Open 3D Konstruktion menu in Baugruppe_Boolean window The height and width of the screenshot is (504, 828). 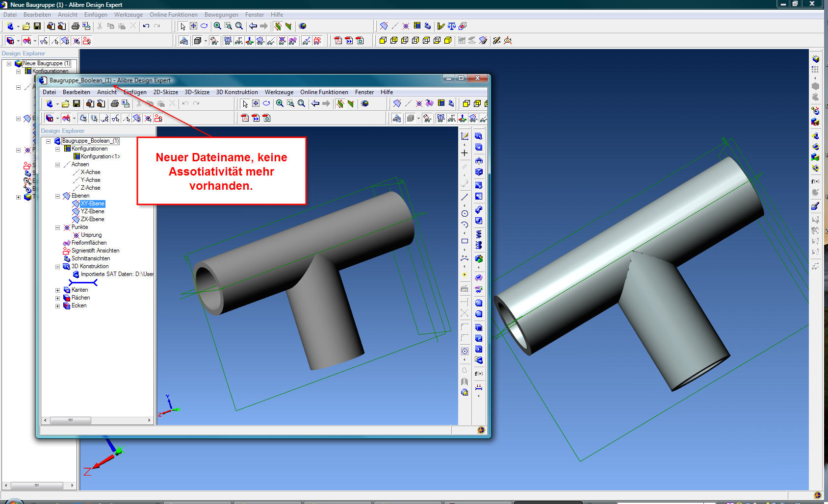click(x=237, y=92)
